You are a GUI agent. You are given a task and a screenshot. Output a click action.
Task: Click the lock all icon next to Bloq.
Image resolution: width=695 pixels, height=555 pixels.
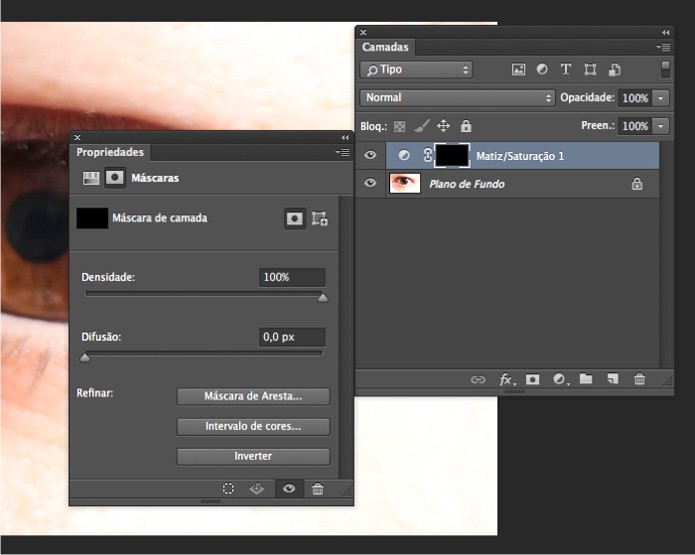[x=465, y=126]
